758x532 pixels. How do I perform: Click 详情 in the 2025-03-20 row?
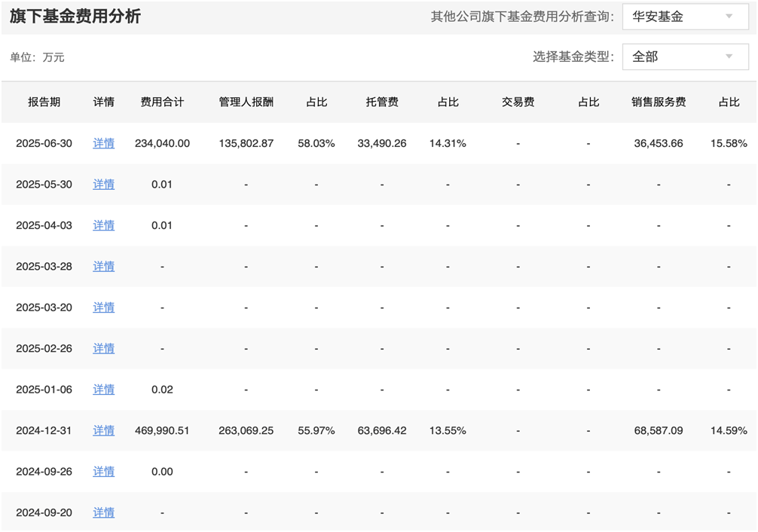[104, 307]
